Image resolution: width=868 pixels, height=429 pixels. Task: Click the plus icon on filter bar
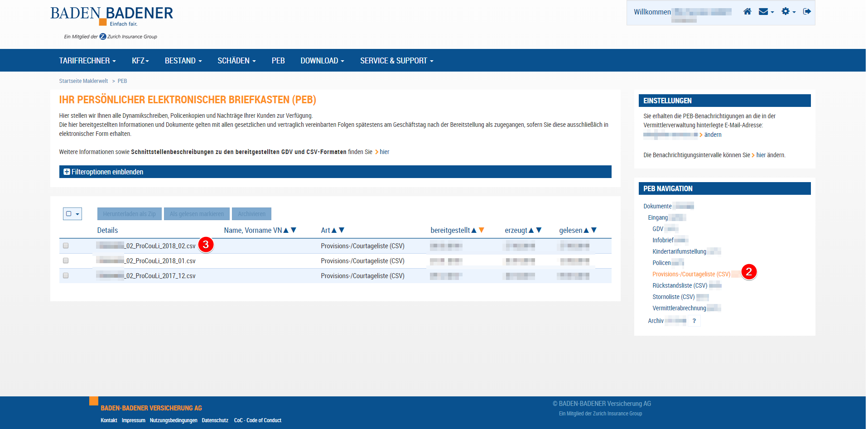(x=67, y=172)
